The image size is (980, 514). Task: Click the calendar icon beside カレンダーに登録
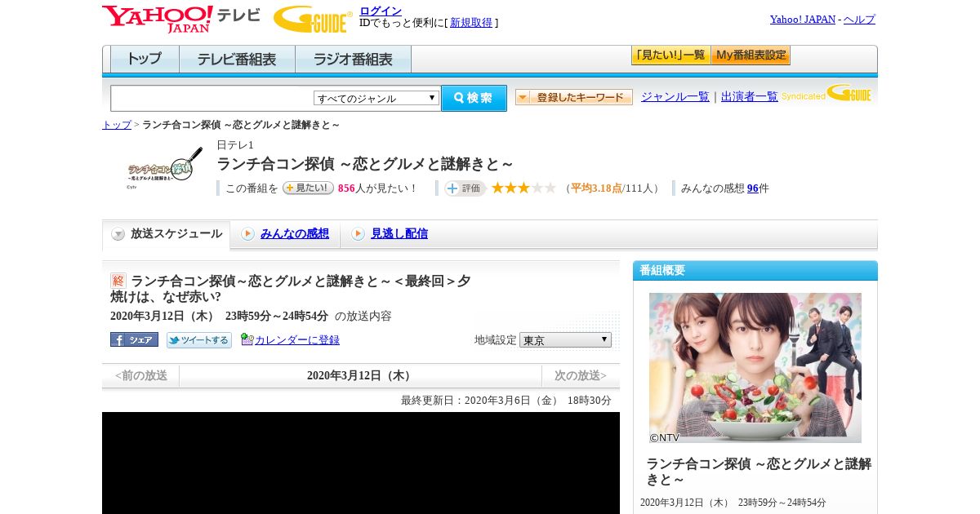[x=247, y=339]
